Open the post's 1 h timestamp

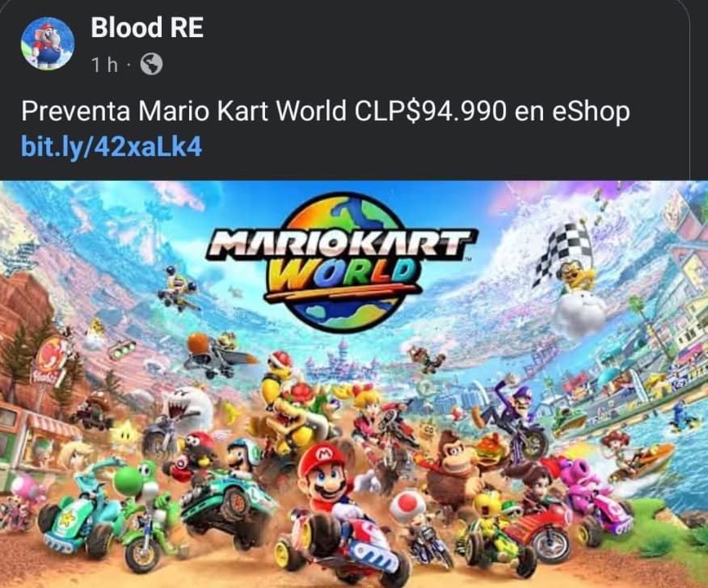tap(105, 65)
